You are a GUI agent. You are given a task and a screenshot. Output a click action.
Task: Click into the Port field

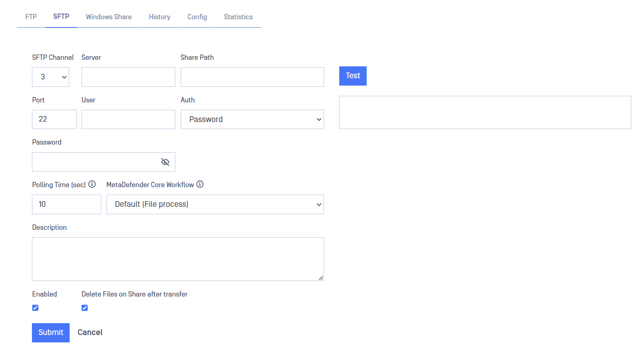coord(54,119)
